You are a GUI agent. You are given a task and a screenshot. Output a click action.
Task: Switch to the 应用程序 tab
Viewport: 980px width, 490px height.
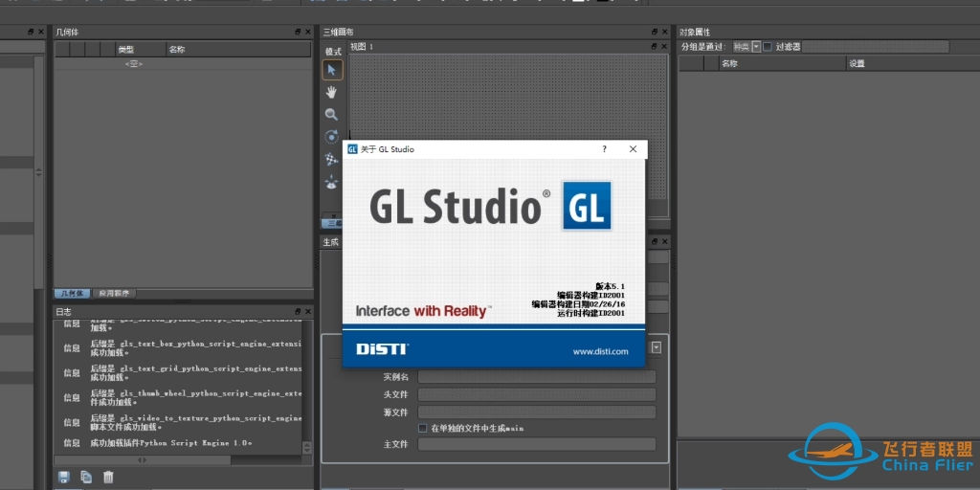pos(115,294)
